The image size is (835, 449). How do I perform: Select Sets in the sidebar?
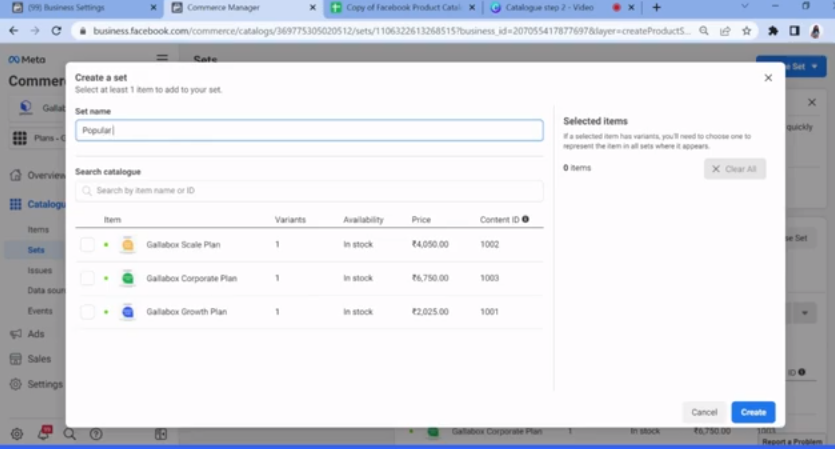[36, 250]
